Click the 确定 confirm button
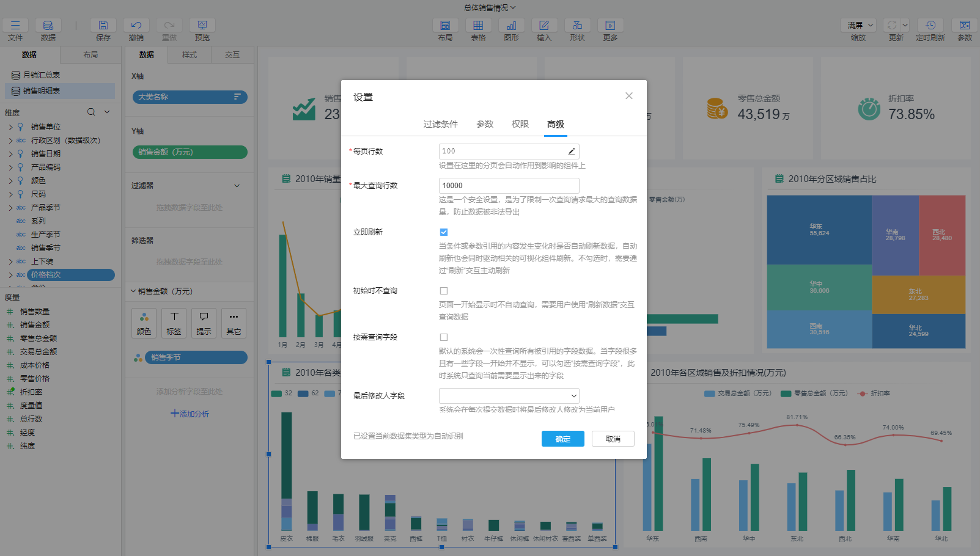The width and height of the screenshot is (980, 556). (x=562, y=439)
